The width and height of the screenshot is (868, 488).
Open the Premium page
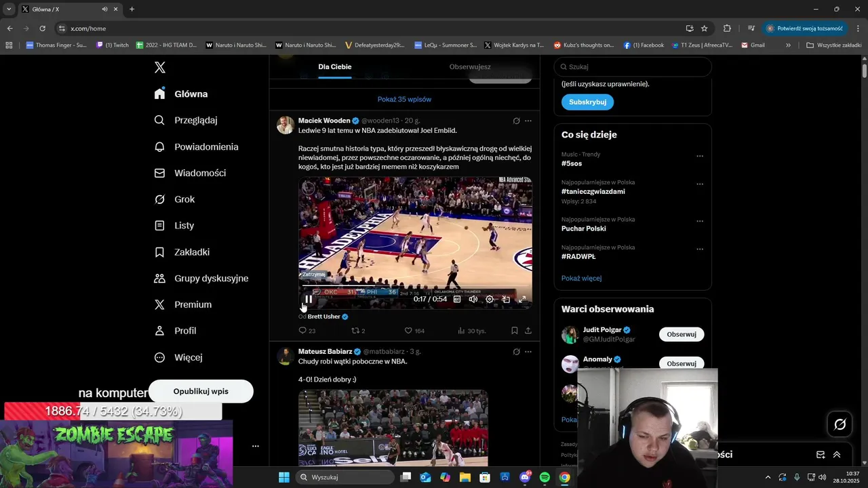(183, 304)
